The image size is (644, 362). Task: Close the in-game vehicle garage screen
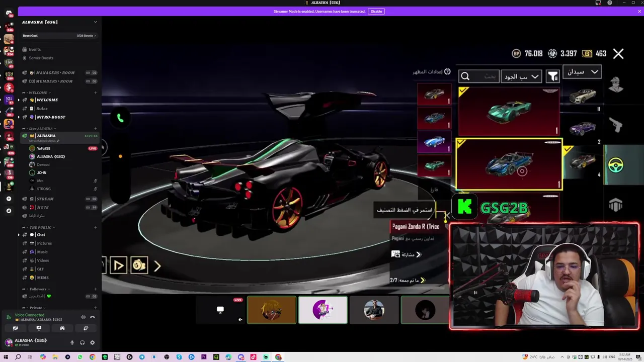618,54
